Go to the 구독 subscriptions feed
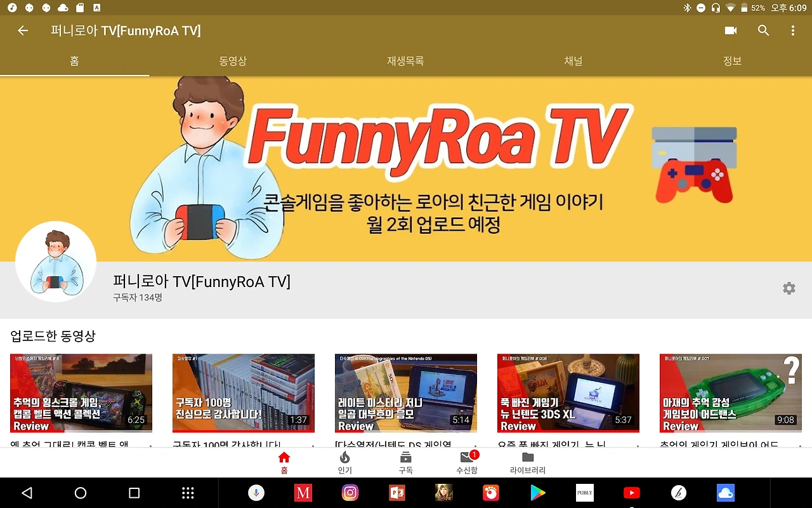The width and height of the screenshot is (812, 508). [405, 460]
